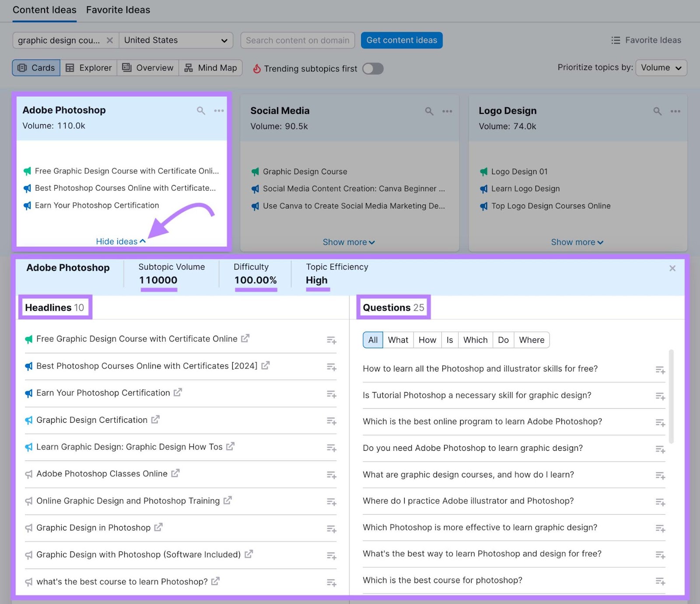Click the 'Search content on domain' field
This screenshot has width=700, height=604.
point(297,40)
